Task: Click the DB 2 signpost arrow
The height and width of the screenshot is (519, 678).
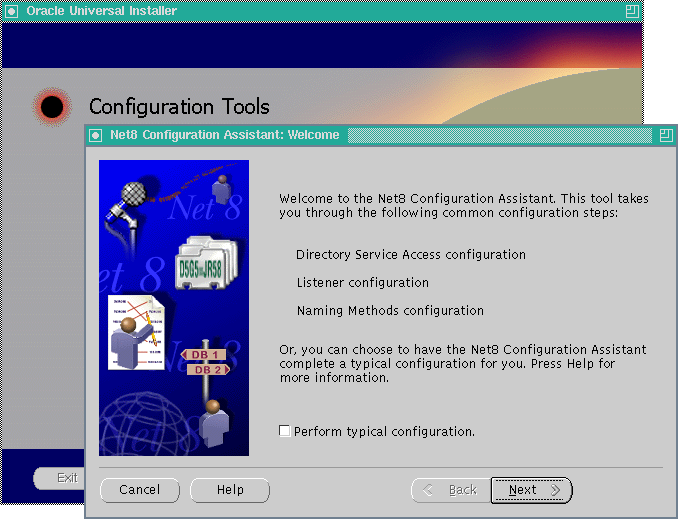Action: pyautogui.click(x=207, y=370)
